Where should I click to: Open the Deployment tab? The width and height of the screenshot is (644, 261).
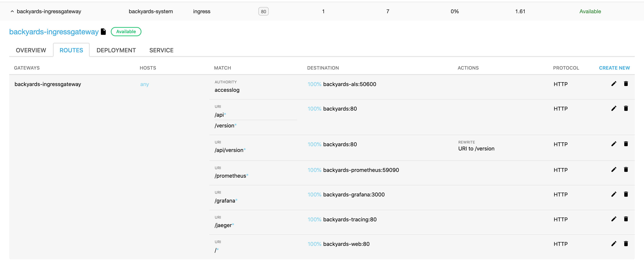coord(116,50)
